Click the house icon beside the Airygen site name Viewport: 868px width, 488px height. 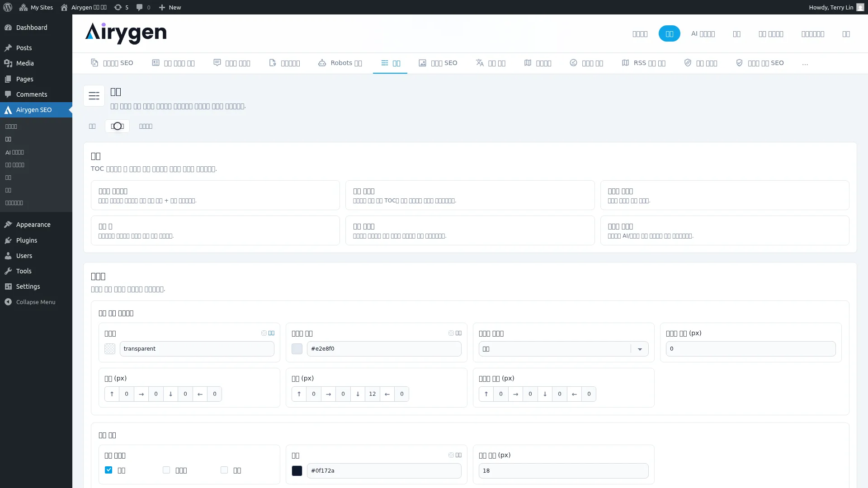(x=64, y=7)
